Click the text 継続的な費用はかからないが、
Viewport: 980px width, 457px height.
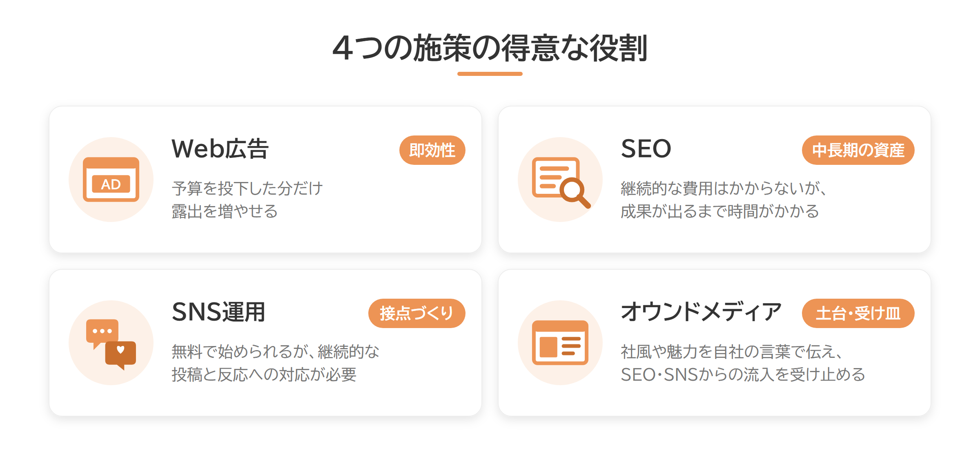pyautogui.click(x=724, y=189)
